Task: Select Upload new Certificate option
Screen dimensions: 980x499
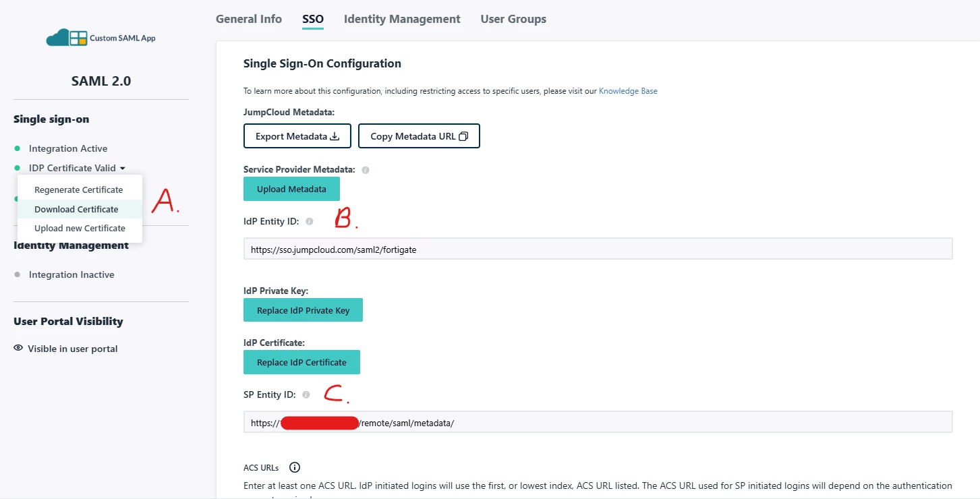Action: tap(80, 228)
